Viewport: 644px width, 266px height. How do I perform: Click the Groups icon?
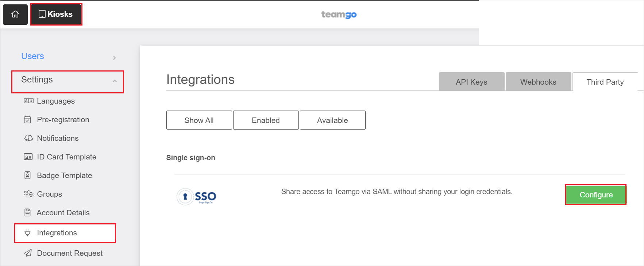point(28,194)
